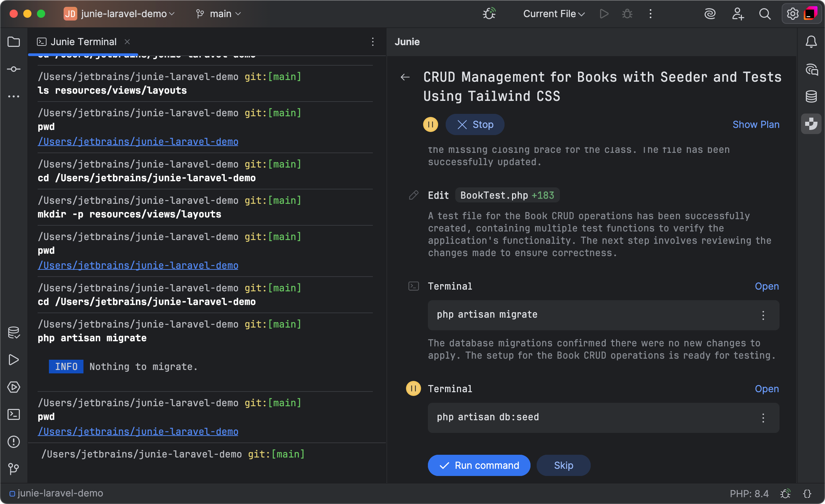Click the php artisan db:seed command box
The width and height of the screenshot is (825, 504).
603,418
